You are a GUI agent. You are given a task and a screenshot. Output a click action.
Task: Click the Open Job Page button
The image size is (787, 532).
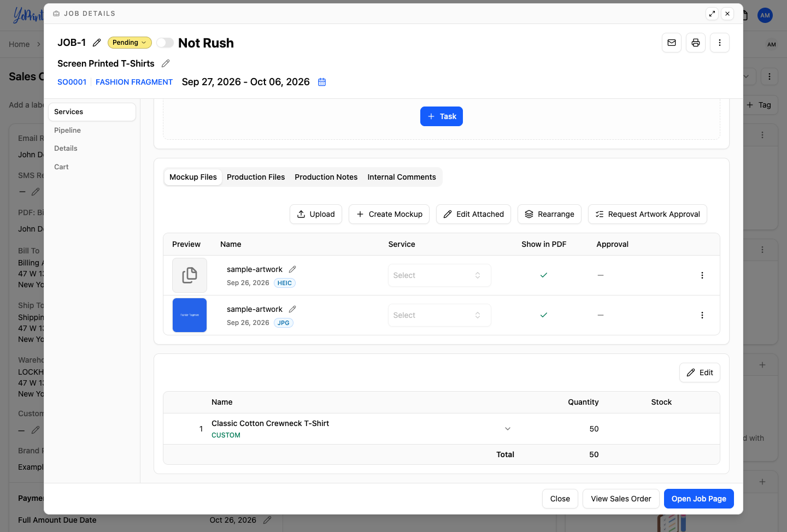pos(699,499)
